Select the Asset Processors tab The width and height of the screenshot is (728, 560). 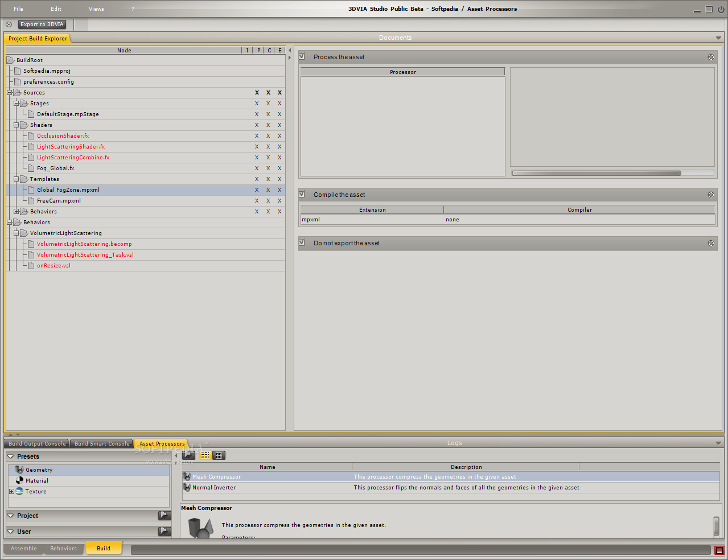(x=162, y=443)
